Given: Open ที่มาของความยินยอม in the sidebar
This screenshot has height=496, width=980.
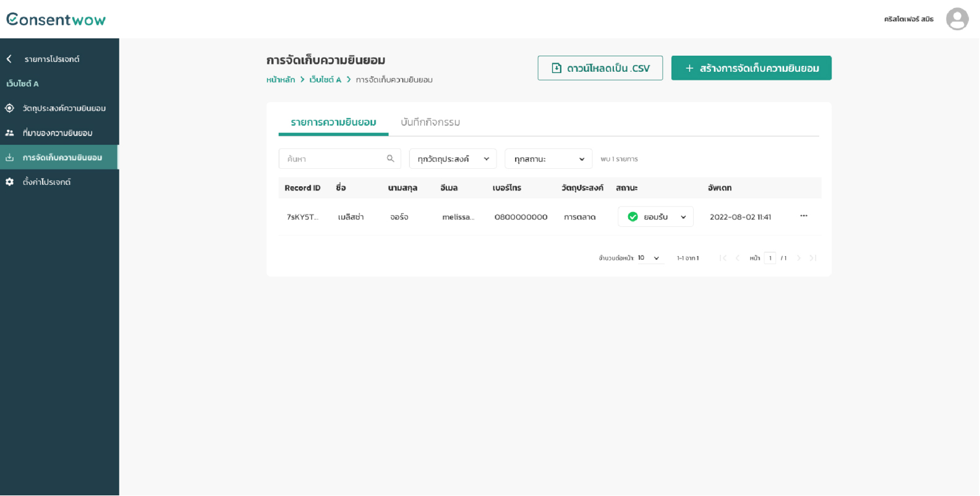Looking at the screenshot, I should [x=57, y=133].
